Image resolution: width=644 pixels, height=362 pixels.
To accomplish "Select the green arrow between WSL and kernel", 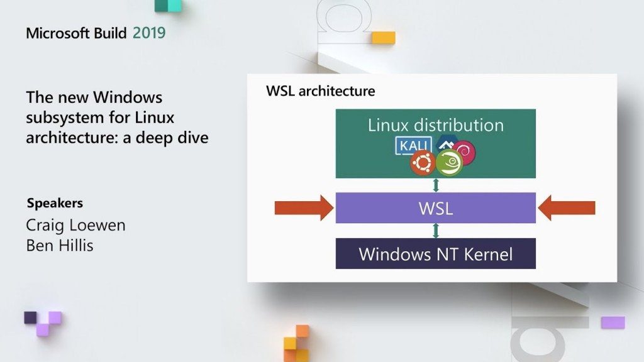I will pos(434,232).
